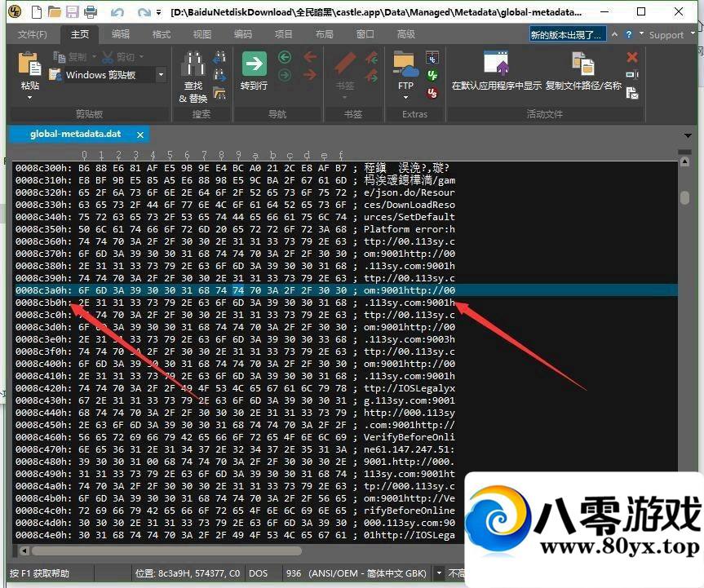704x588 pixels.
Task: Email the active file via the envelope icon
Action: [x=632, y=93]
